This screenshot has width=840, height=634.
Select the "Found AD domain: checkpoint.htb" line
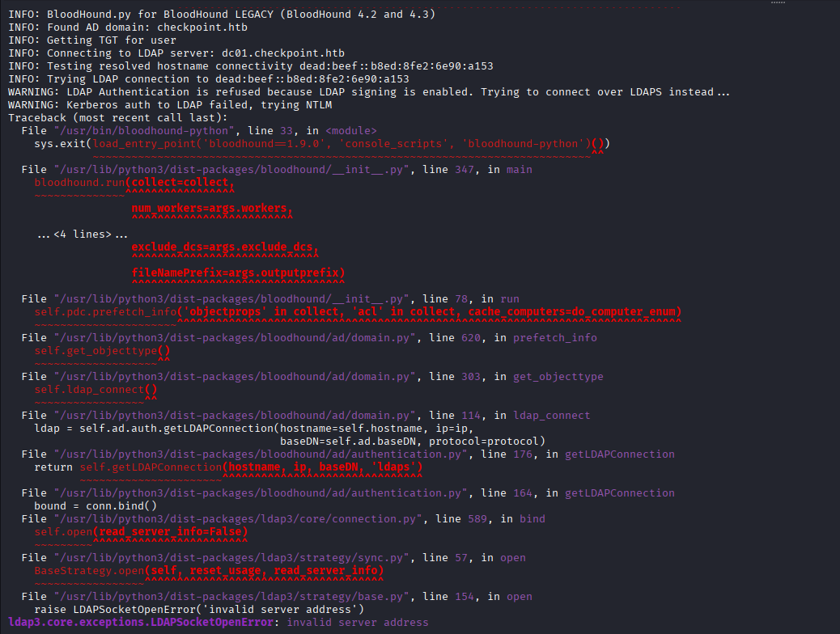click(128, 27)
